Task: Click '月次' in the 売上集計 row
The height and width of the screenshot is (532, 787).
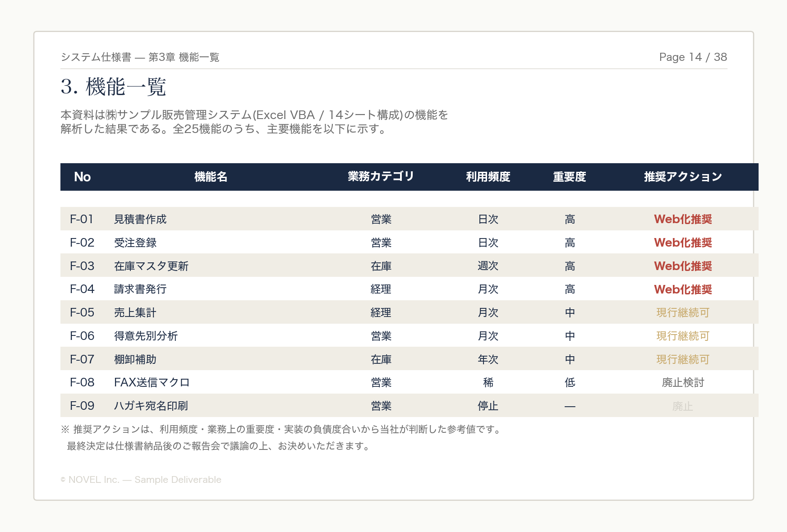Action: point(488,312)
